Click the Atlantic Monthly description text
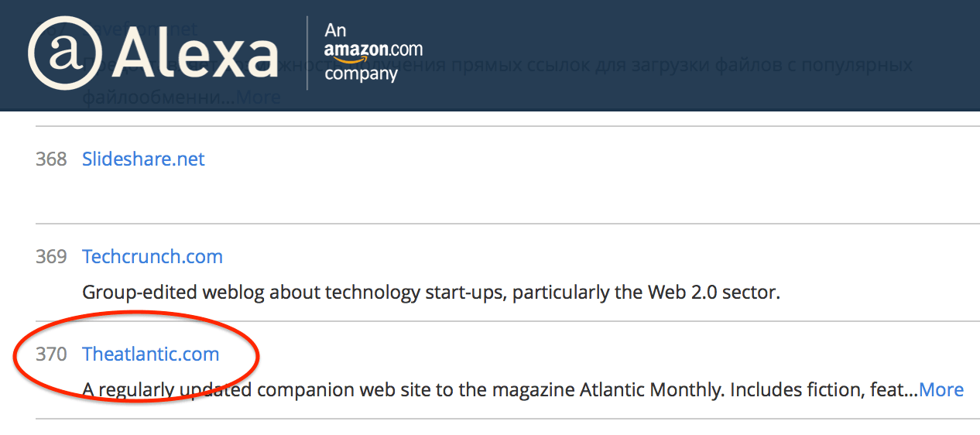Image resolution: width=980 pixels, height=435 pixels. [x=499, y=390]
